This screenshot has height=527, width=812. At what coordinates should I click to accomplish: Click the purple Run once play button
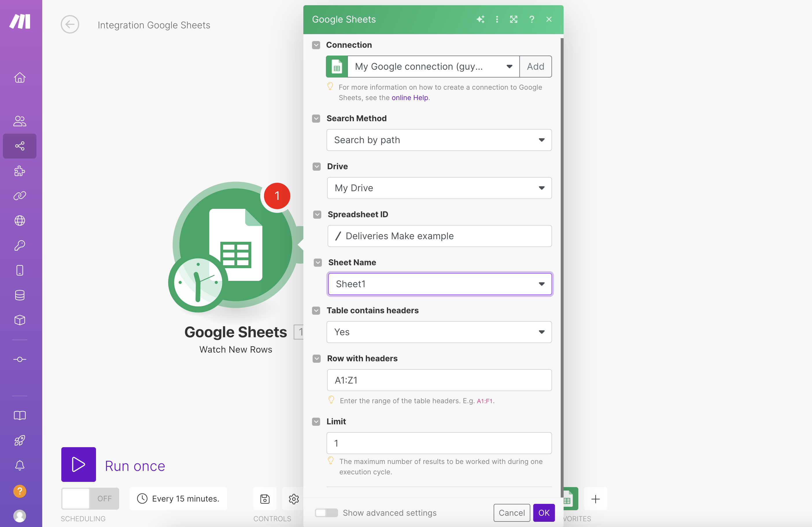pos(78,465)
